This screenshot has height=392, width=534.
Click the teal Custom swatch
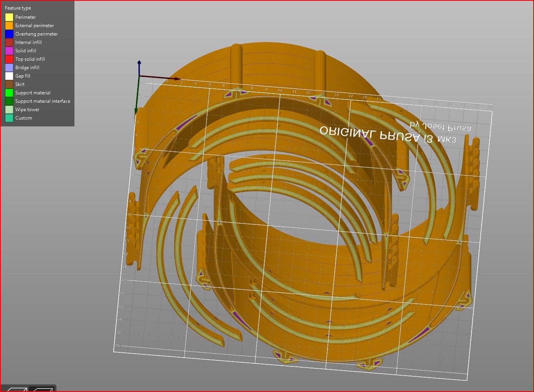(x=9, y=118)
